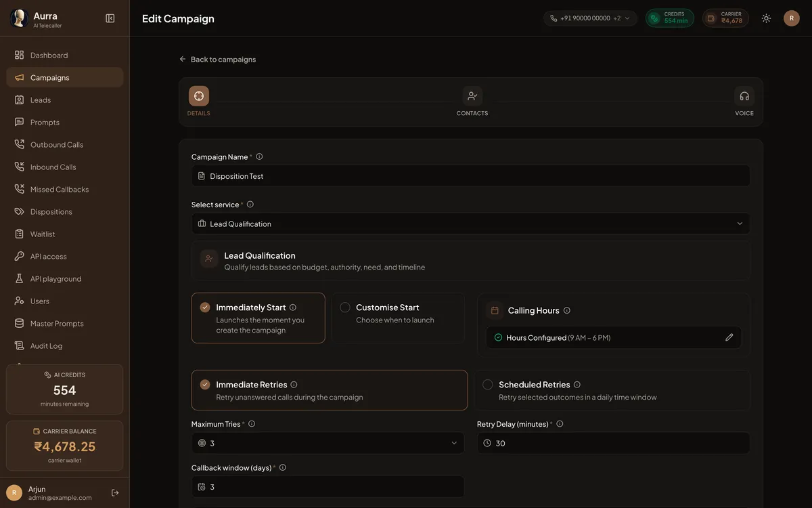Open Dashboard in the sidebar
812x508 pixels.
(65, 55)
